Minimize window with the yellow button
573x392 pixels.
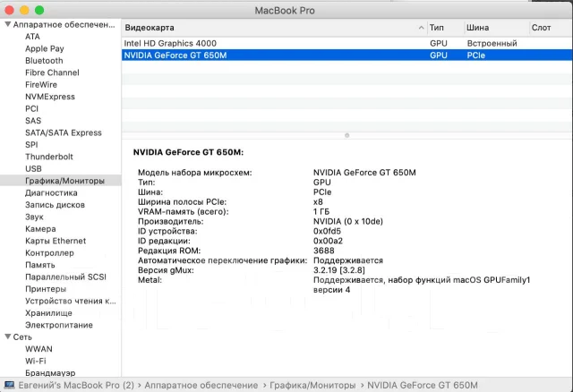pyautogui.click(x=24, y=10)
